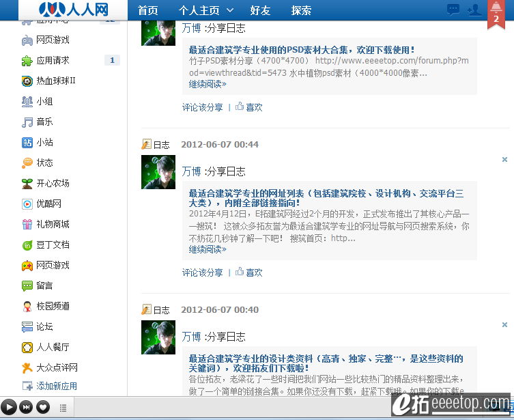
Task: Open the 大众点评网 icon
Action: 27,368
